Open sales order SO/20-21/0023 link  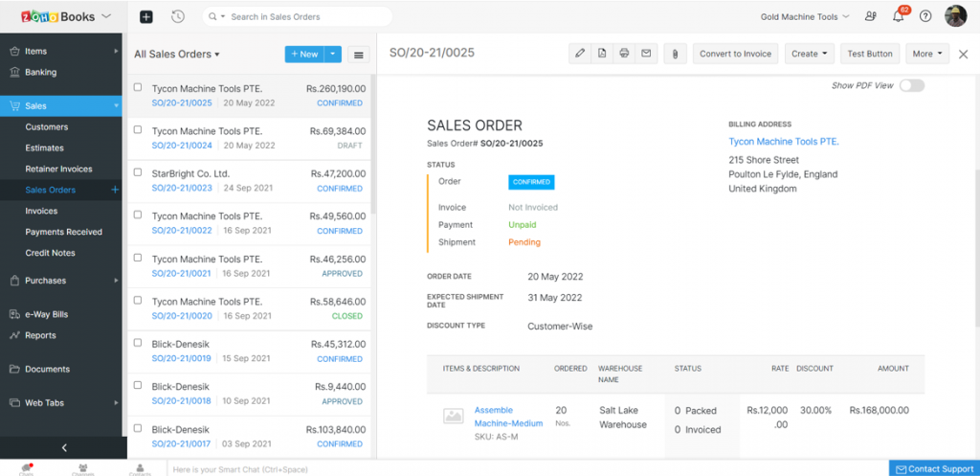tap(182, 189)
